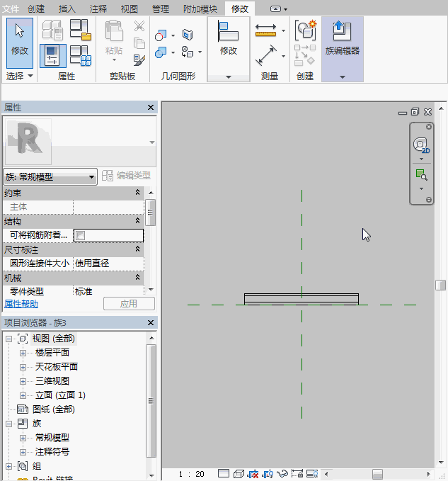Screen dimensions: 448x481
Task: Click the horizontal scrollbar thumb of the canvas
Action: (x=377, y=473)
